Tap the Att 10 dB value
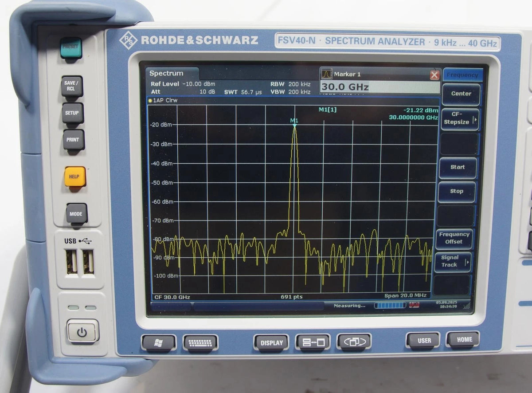 (208, 92)
